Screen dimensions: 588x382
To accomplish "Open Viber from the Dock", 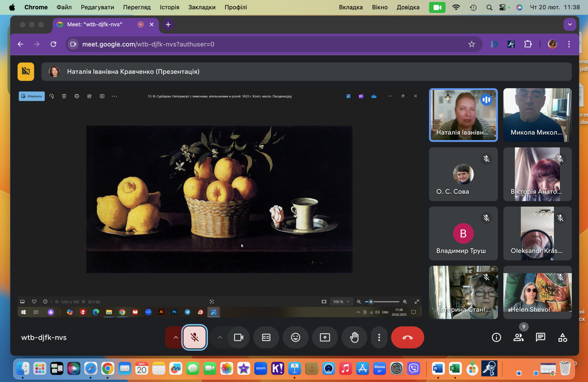I will pyautogui.click(x=414, y=368).
